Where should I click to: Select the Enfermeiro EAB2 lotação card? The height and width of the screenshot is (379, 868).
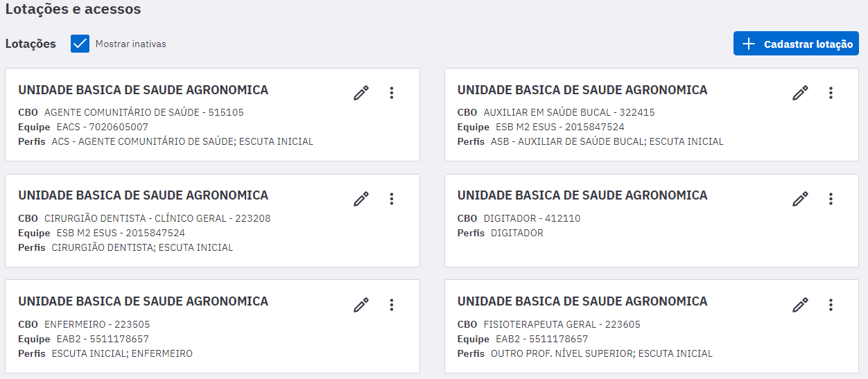(212, 326)
